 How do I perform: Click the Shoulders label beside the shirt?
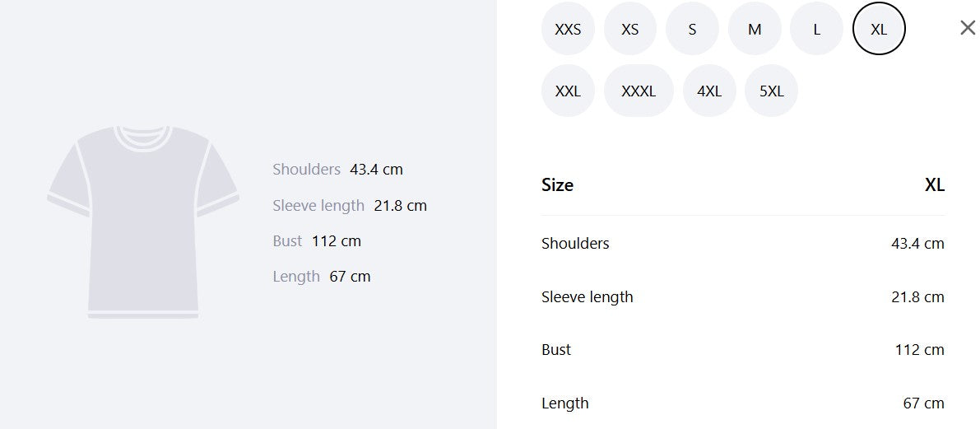pyautogui.click(x=306, y=170)
